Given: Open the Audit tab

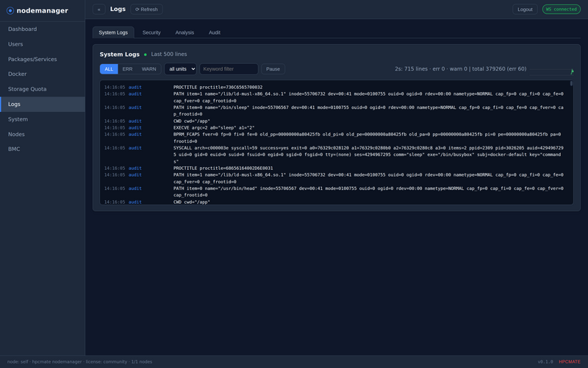Looking at the screenshot, I should [215, 32].
